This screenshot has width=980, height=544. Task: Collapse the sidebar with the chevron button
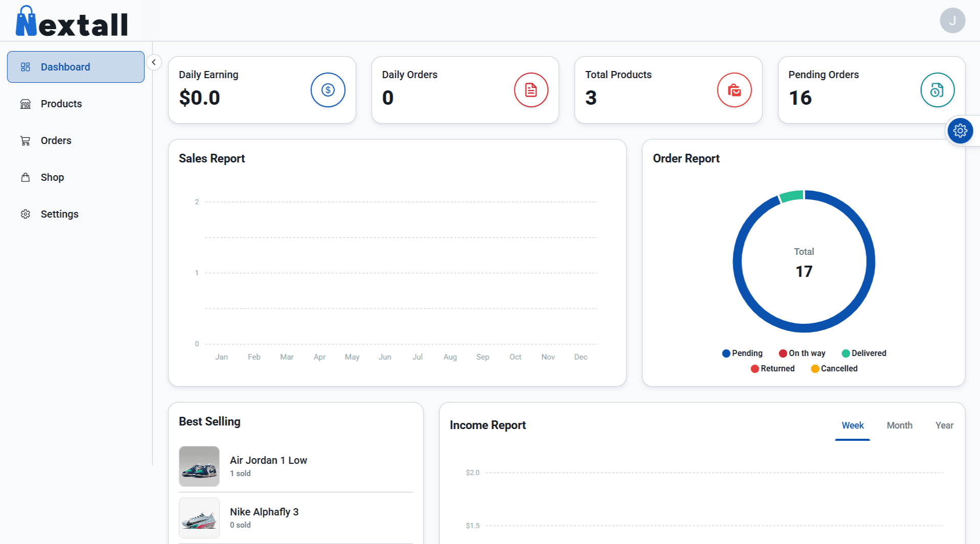pos(154,62)
